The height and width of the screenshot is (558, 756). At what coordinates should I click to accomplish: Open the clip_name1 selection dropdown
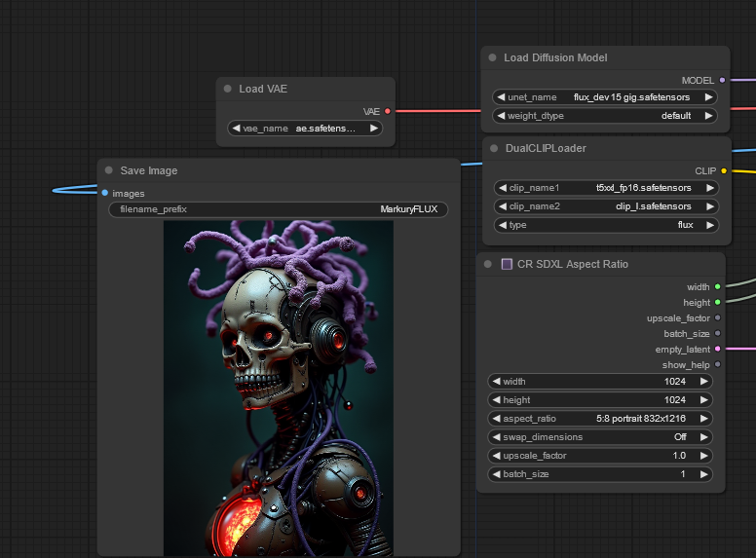click(x=605, y=188)
